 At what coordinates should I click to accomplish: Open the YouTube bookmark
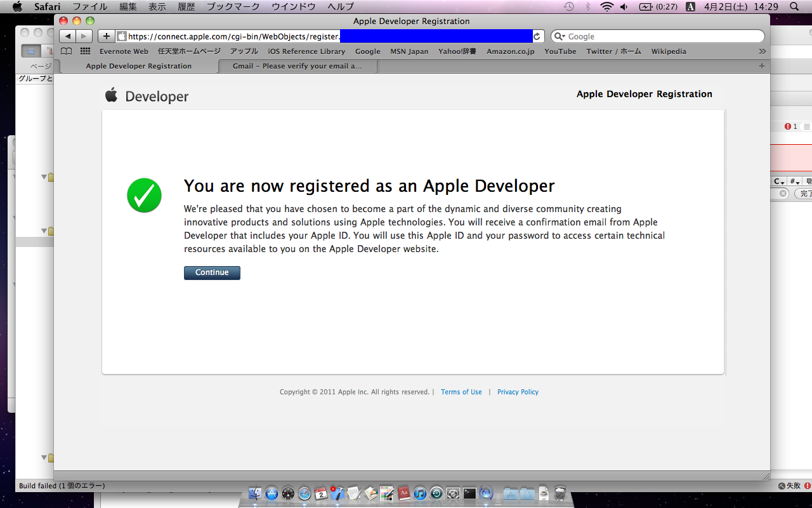point(560,51)
